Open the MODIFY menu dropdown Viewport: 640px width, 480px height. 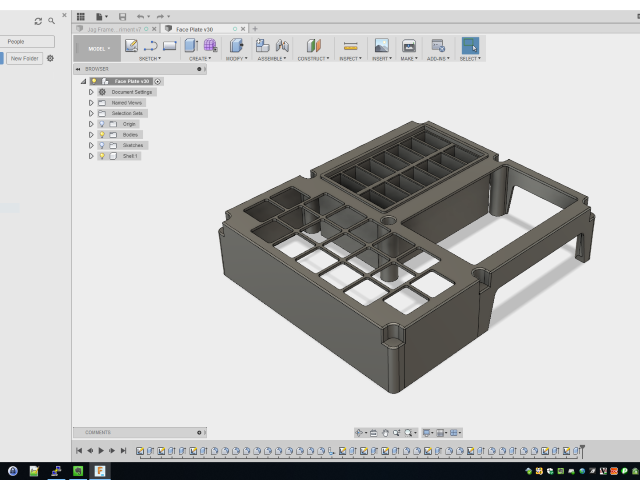click(x=237, y=58)
